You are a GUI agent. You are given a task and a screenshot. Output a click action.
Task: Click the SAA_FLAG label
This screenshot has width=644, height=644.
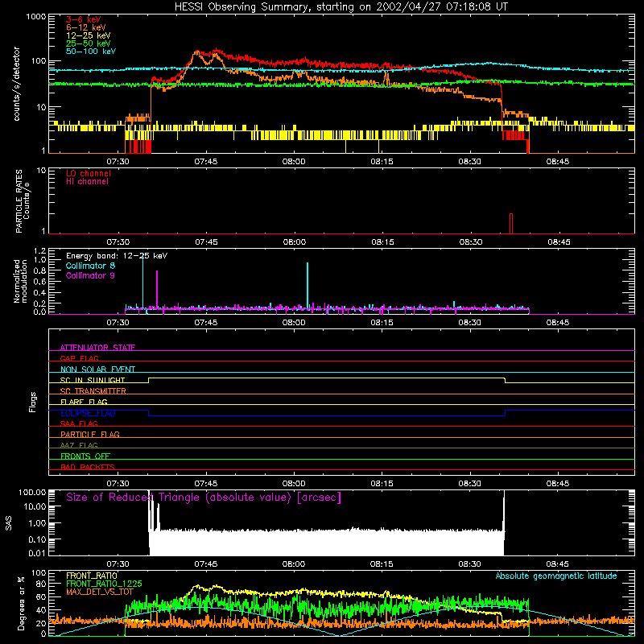(79, 423)
